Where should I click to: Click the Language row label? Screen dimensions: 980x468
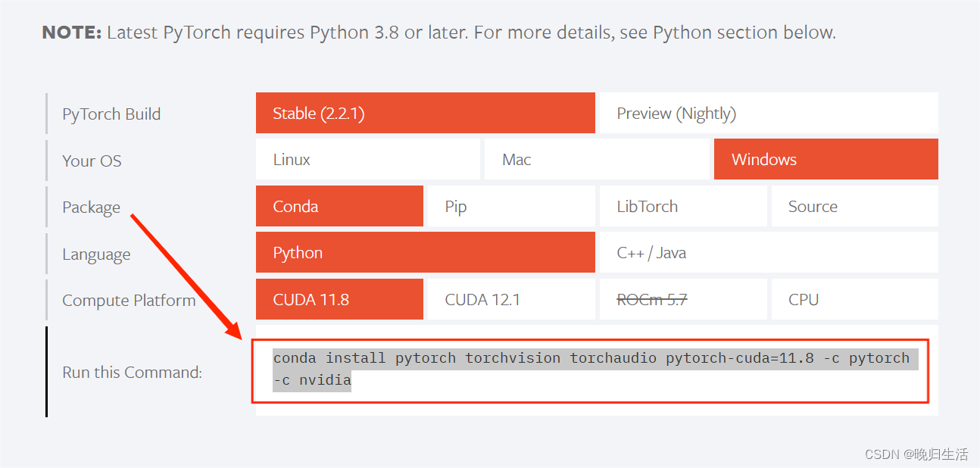[x=96, y=254]
